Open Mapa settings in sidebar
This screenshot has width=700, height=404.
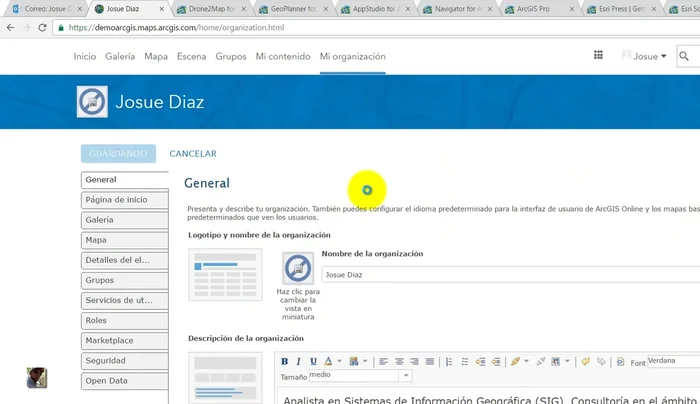tap(125, 240)
